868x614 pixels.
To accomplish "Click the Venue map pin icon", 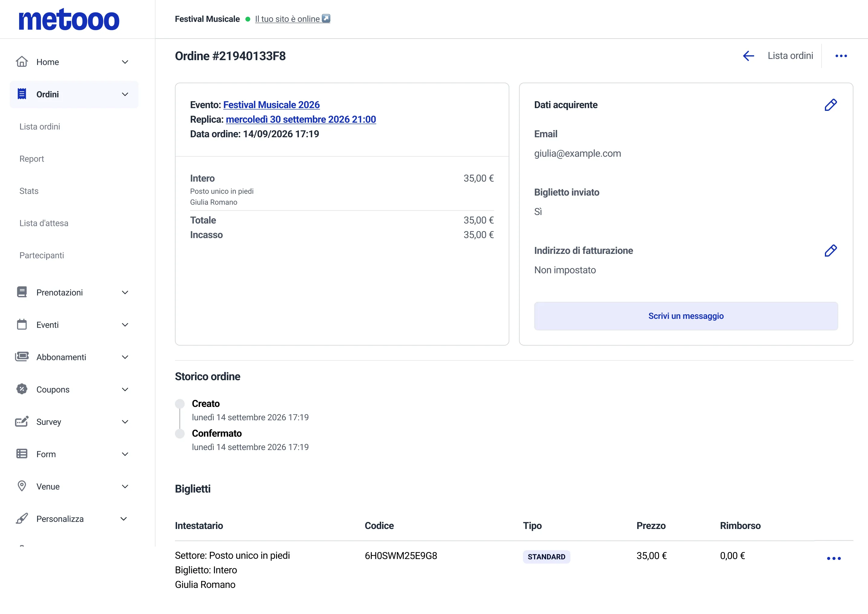I will [x=22, y=486].
